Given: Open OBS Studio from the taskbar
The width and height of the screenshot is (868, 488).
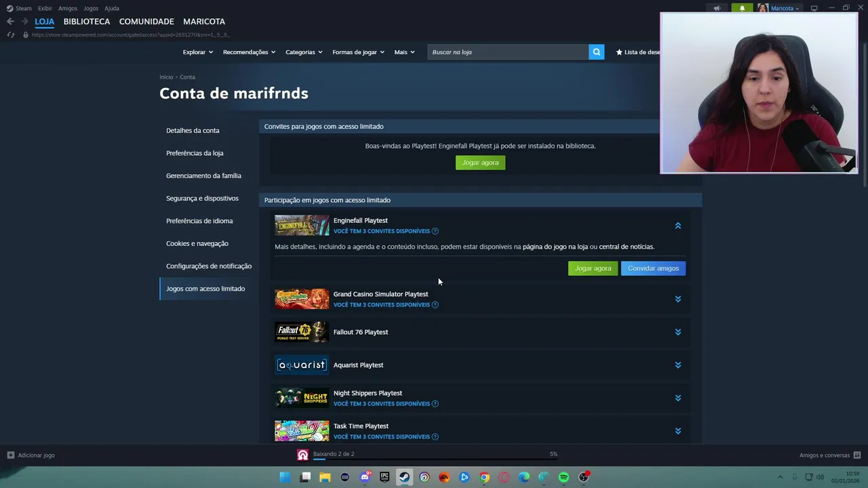Looking at the screenshot, I should [583, 477].
